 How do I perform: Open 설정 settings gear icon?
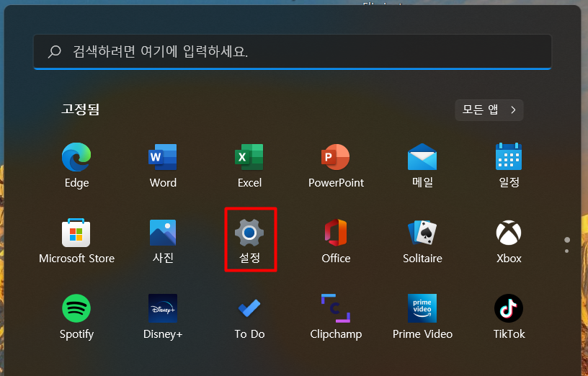pos(249,241)
